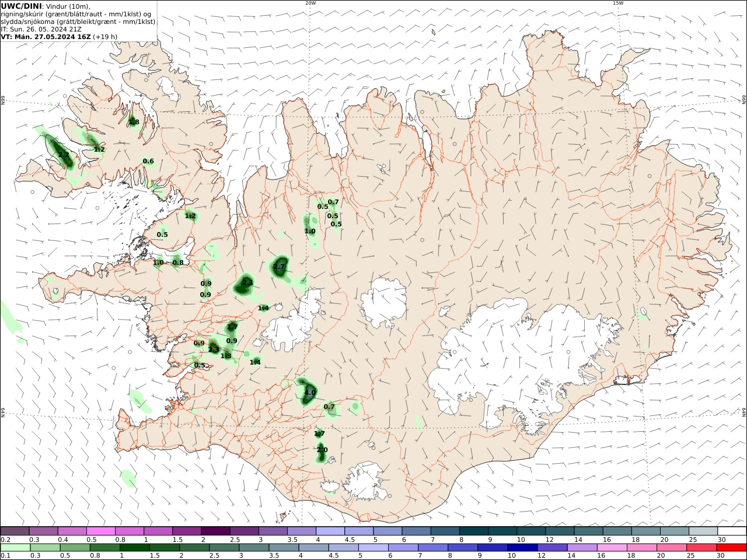Click the dark teal 8 swatch in upper legend
This screenshot has width=747, height=560.
click(x=474, y=531)
